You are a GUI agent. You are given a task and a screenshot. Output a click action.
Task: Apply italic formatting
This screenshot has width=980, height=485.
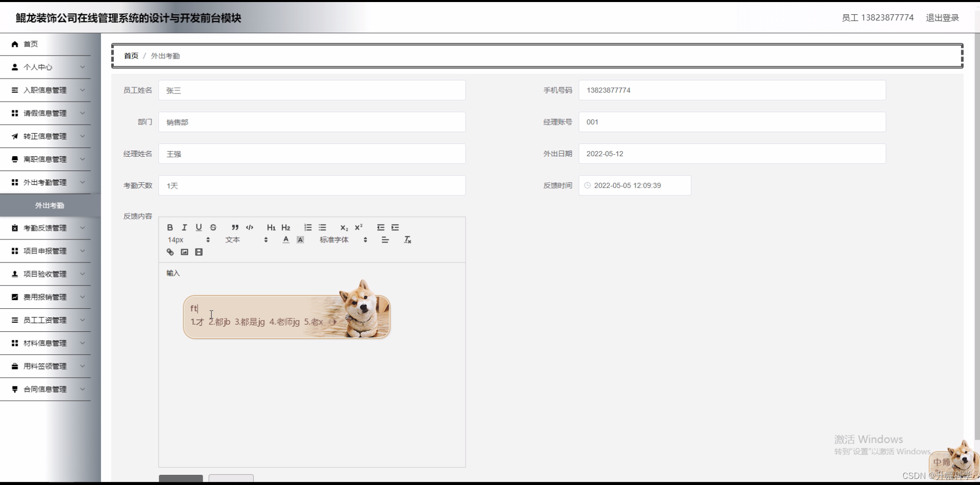184,227
